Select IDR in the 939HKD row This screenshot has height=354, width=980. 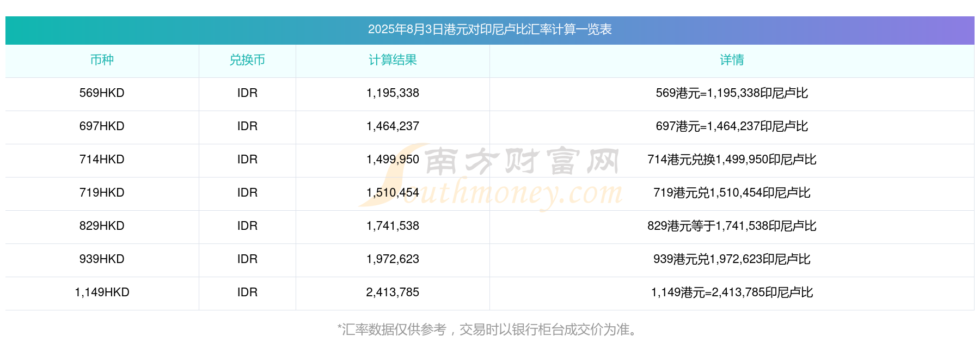tap(247, 259)
